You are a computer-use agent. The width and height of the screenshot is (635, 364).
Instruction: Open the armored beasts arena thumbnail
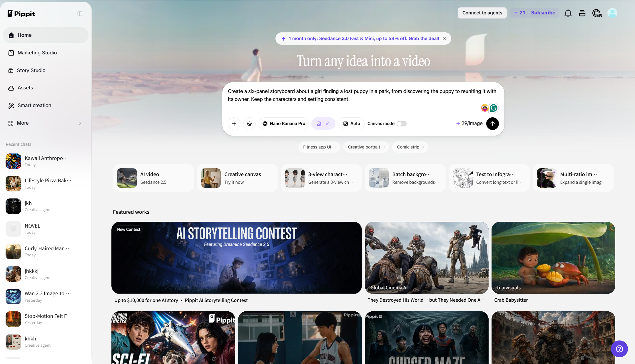[x=553, y=338]
